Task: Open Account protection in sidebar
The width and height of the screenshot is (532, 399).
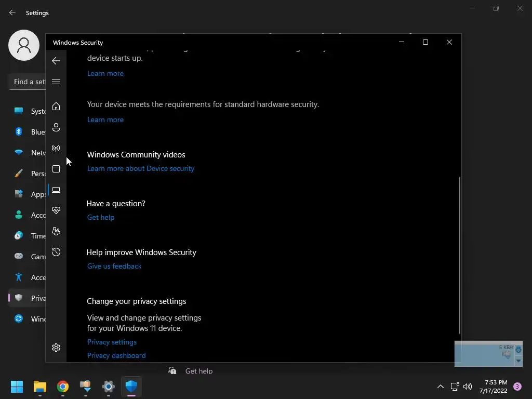Action: (x=56, y=127)
